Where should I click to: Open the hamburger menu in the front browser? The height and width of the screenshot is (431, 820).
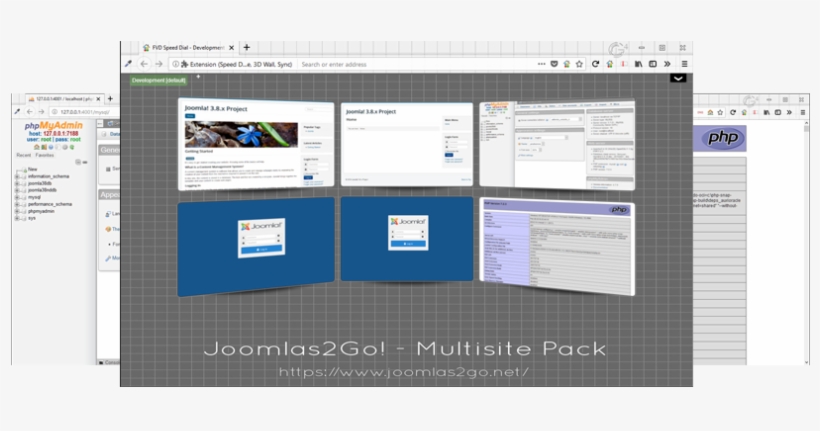click(684, 64)
